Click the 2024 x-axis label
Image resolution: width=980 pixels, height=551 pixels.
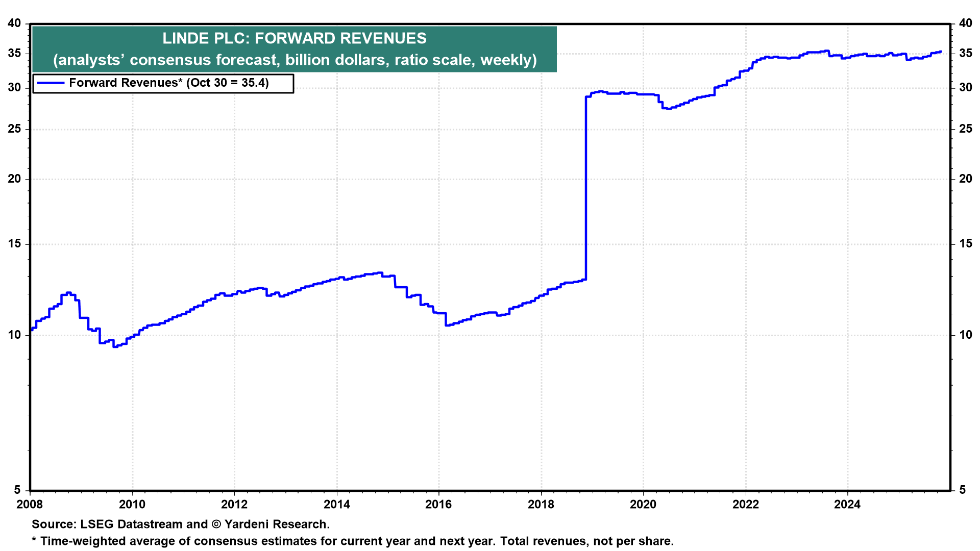click(847, 505)
